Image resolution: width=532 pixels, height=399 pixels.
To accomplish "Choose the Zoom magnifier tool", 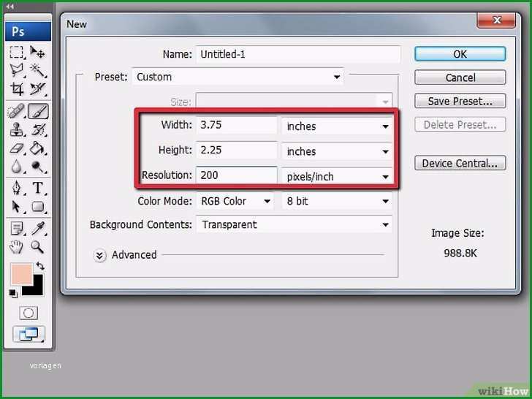I will tap(37, 247).
